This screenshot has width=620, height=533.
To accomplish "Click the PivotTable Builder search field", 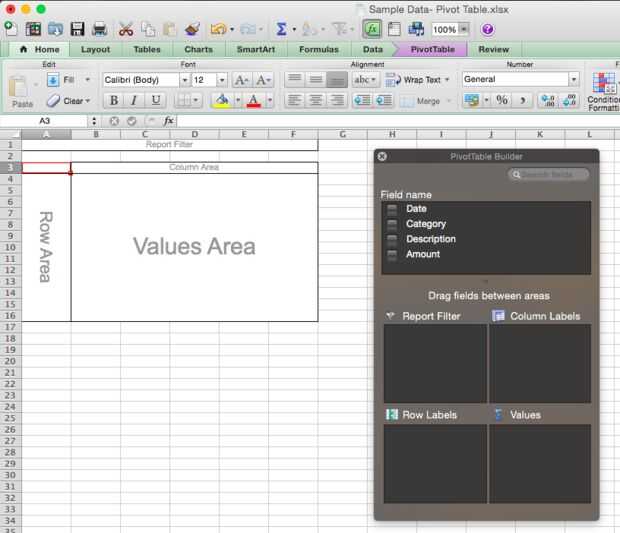I will tap(548, 174).
